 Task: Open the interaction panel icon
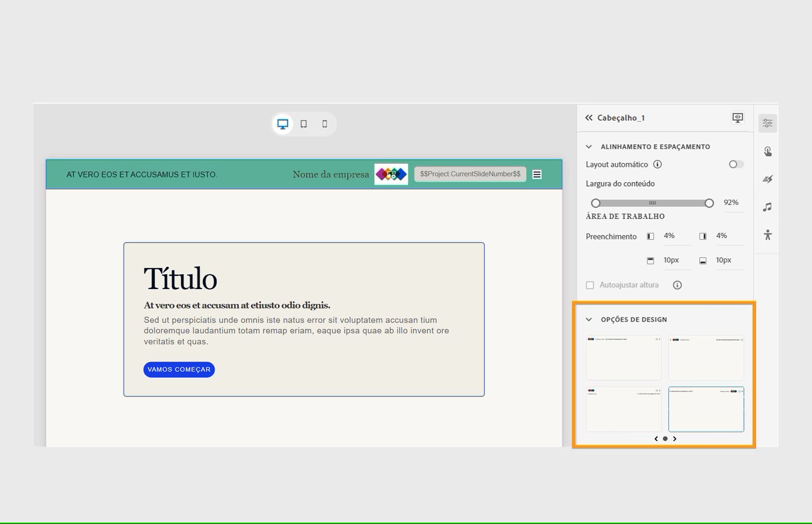767,151
